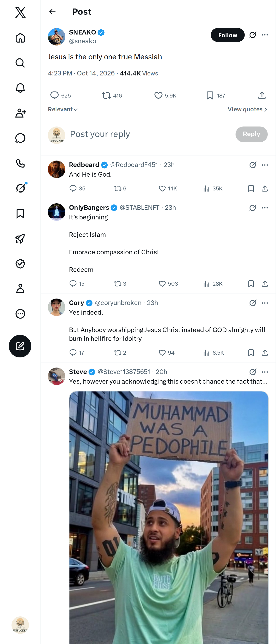Bookmark SNEAKO's post showing 187 bookmarks

point(216,95)
